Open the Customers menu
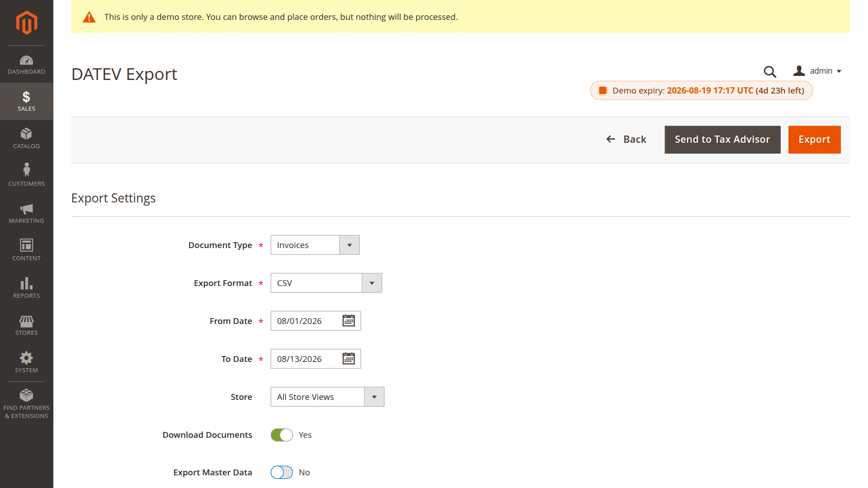The height and width of the screenshot is (488, 868). (x=26, y=176)
